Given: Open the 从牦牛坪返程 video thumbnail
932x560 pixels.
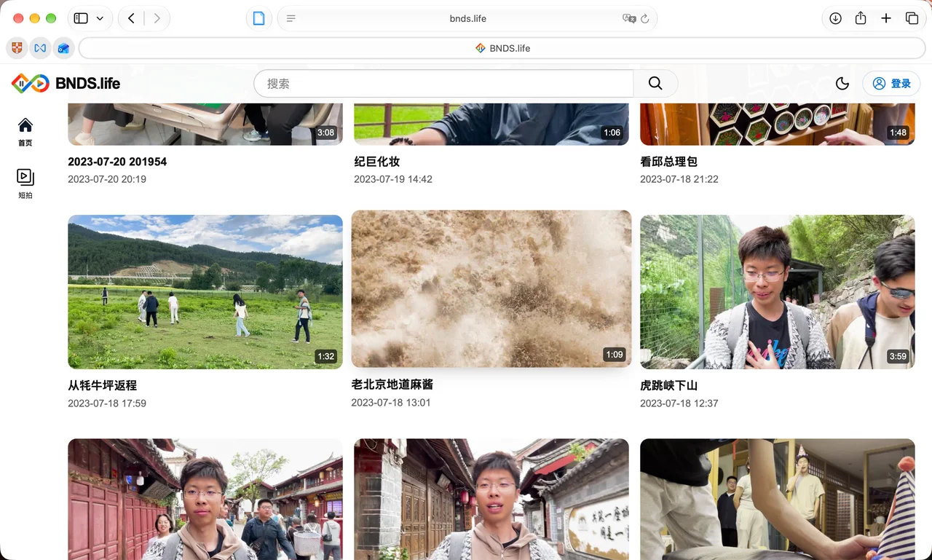Looking at the screenshot, I should tap(205, 292).
